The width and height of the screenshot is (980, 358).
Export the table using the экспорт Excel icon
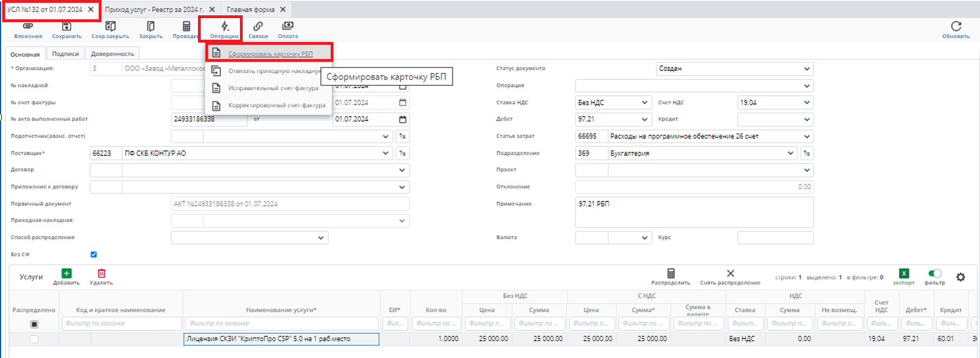click(904, 274)
